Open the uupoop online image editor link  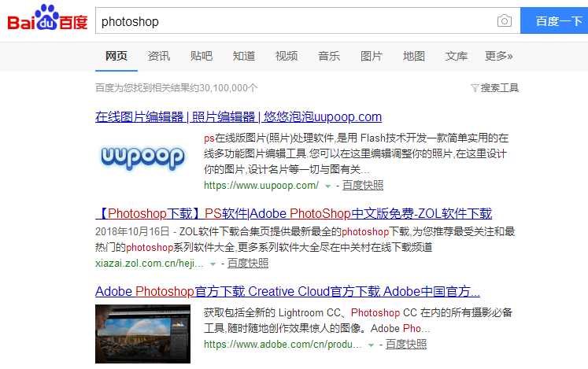click(x=239, y=117)
